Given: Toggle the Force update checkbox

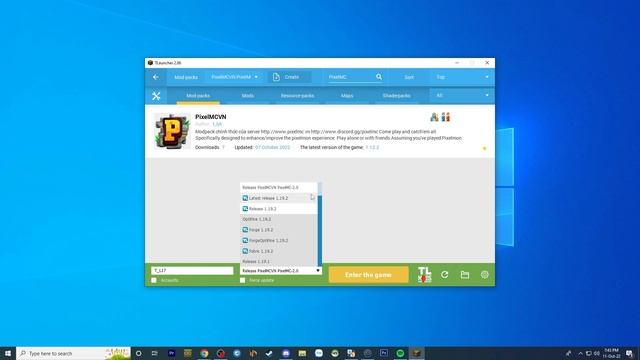Looking at the screenshot, I should coord(242,280).
